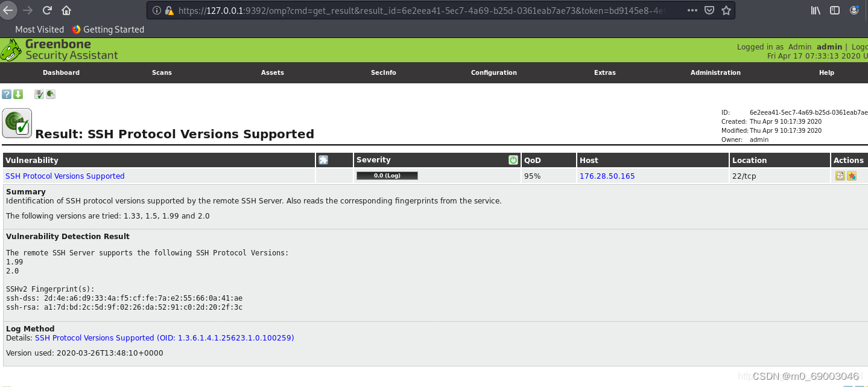Bookmark this page with star

[726, 10]
